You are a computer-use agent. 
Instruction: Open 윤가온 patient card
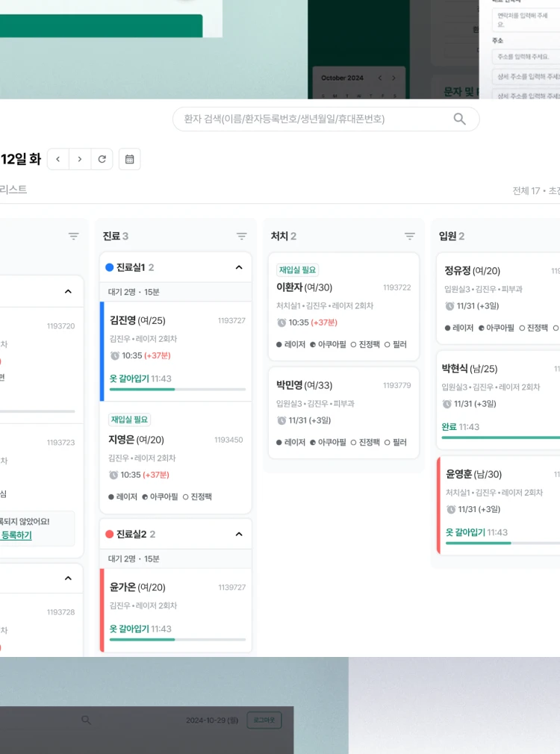point(176,610)
